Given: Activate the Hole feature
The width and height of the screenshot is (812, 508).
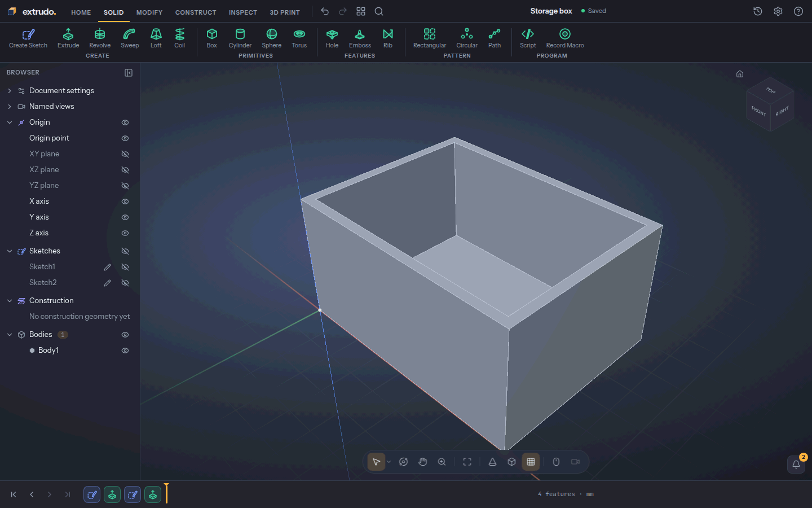Looking at the screenshot, I should pos(332,38).
